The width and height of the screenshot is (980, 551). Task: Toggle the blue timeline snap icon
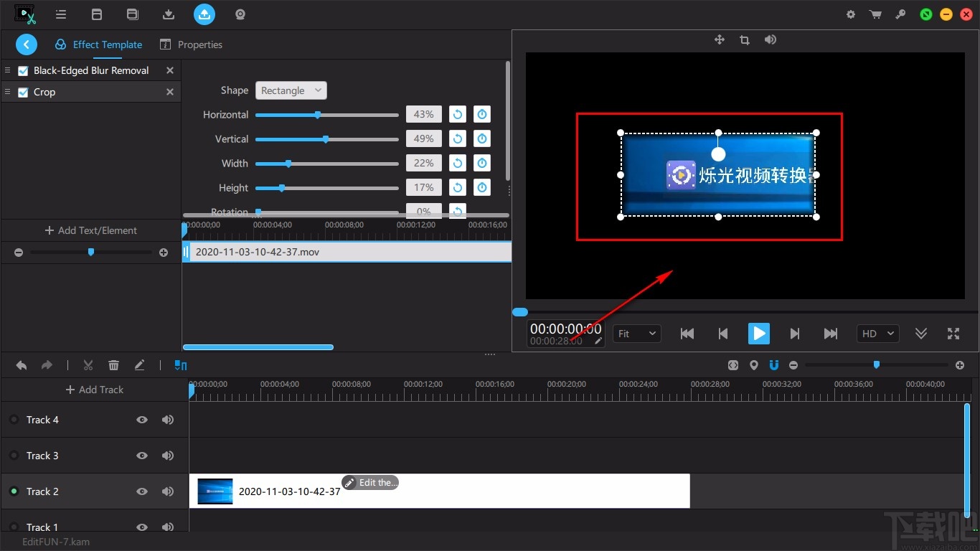[x=181, y=365]
